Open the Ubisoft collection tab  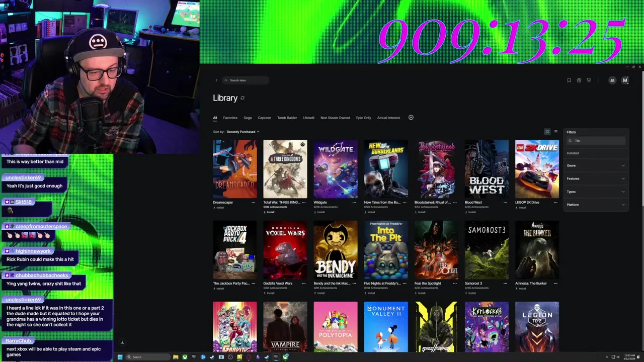point(309,118)
